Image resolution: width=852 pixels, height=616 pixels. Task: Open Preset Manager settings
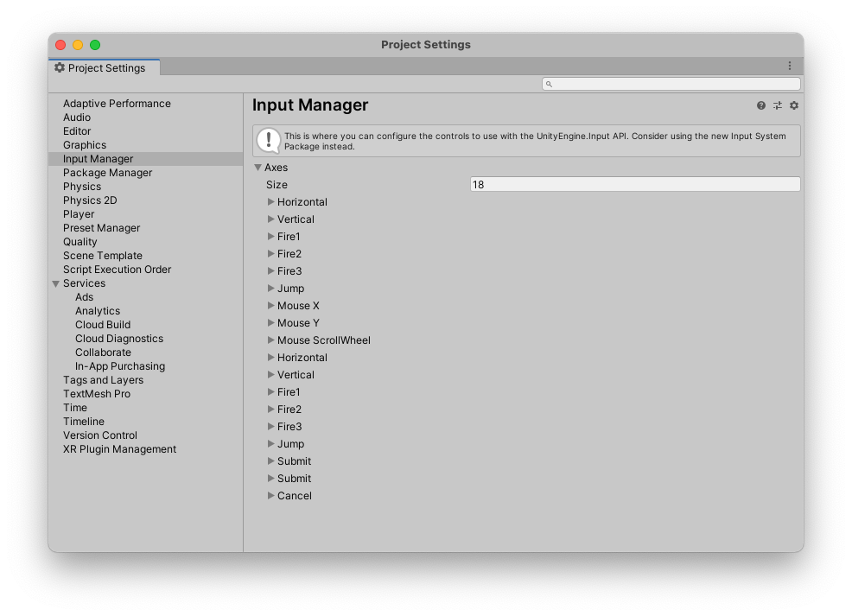pyautogui.click(x=102, y=227)
